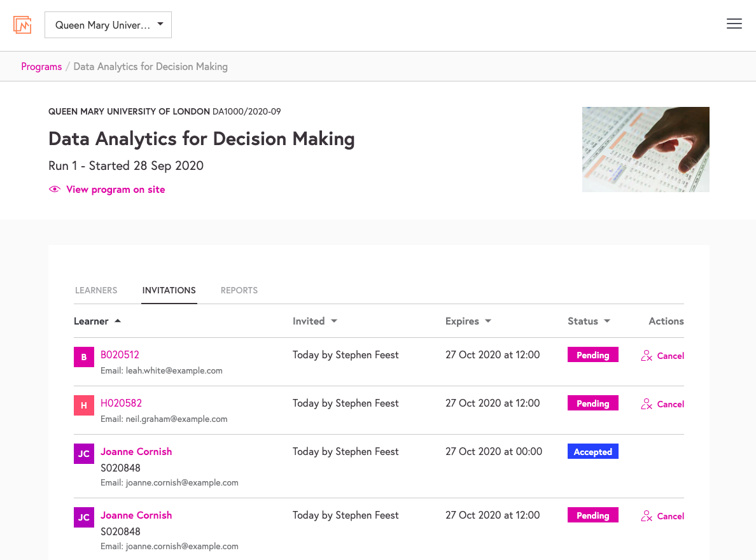Sort invitations by Expires column
The image size is (756, 560).
(x=468, y=321)
